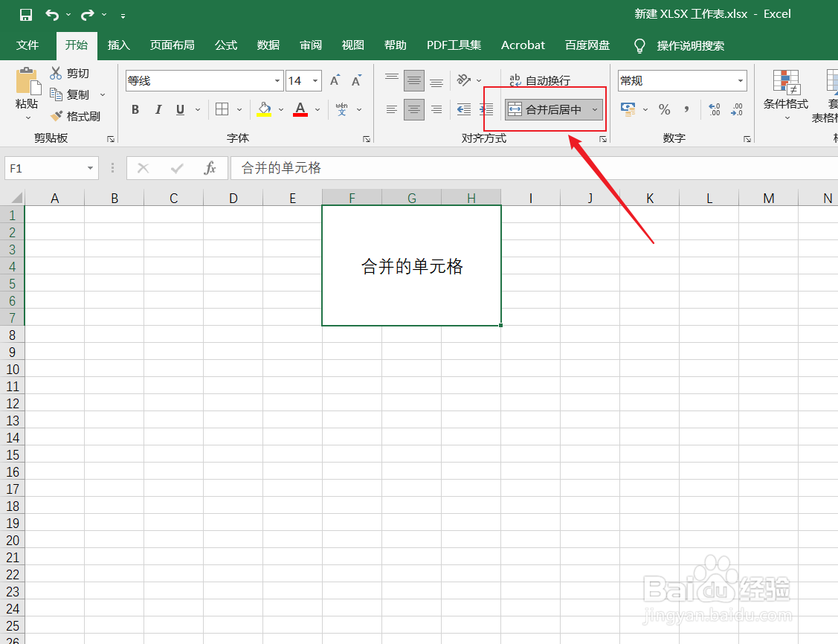The height and width of the screenshot is (644, 838).
Task: Align text right
Action: pos(436,109)
